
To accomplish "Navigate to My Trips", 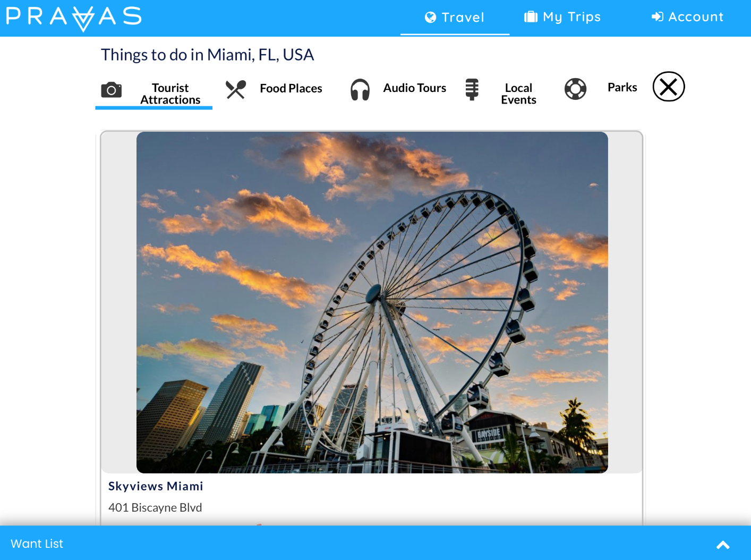I will tap(571, 16).
